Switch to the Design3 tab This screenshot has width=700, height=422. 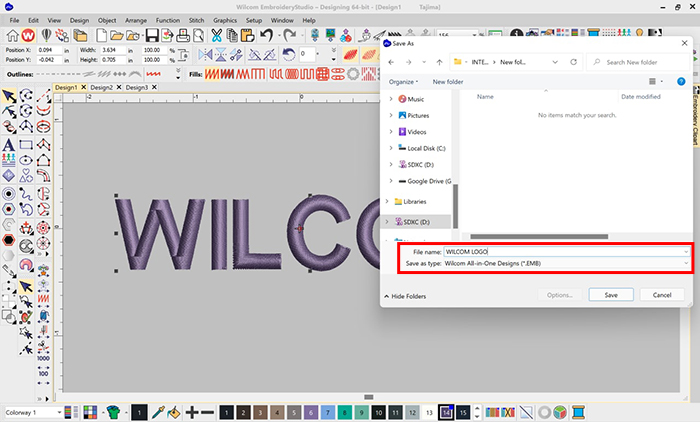point(137,88)
